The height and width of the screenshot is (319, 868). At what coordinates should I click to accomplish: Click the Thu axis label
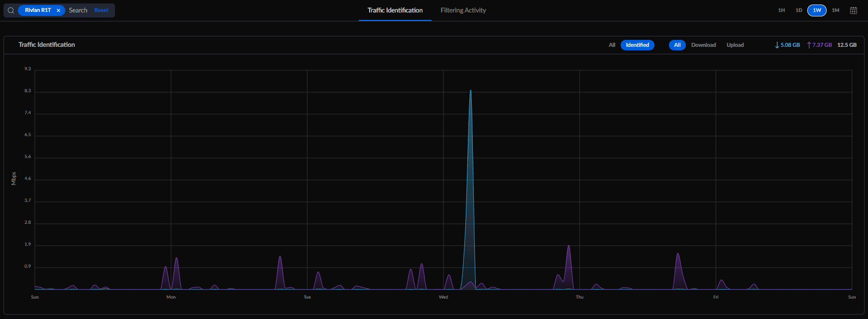(x=580, y=297)
